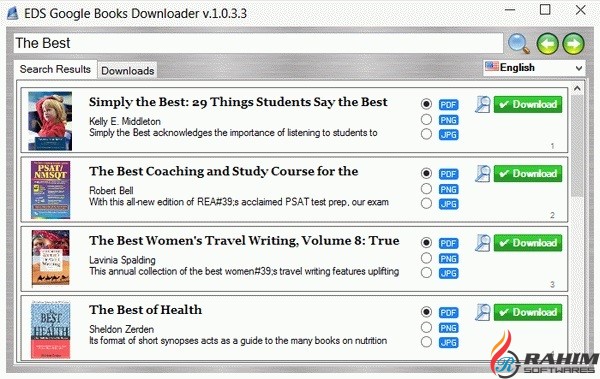Click author name Lavinia Spalding
Screen dimensions: 600x379
[x=122, y=260]
